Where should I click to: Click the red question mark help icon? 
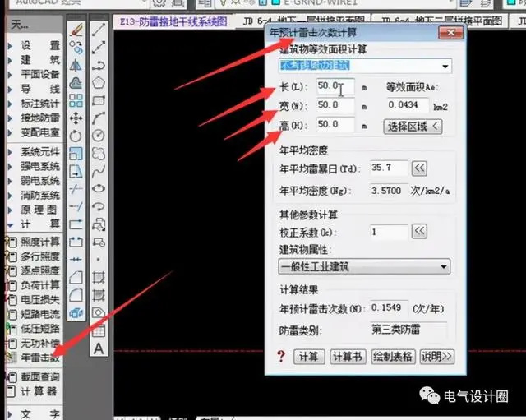point(280,357)
